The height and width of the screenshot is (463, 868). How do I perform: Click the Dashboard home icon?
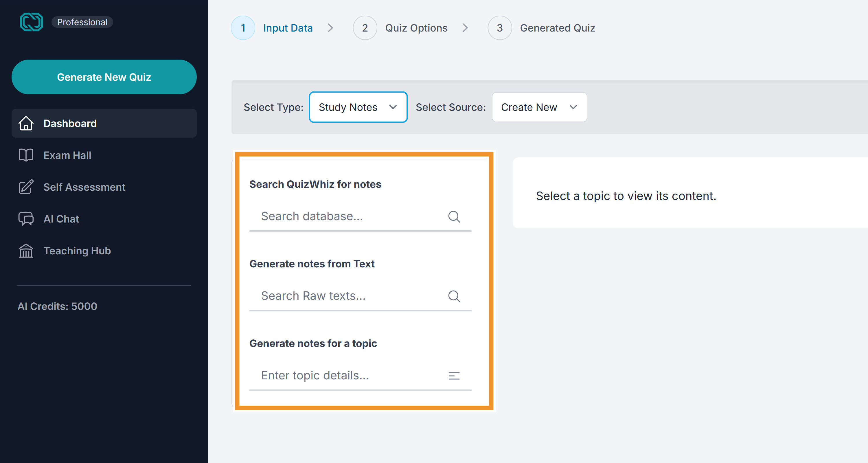tap(26, 123)
